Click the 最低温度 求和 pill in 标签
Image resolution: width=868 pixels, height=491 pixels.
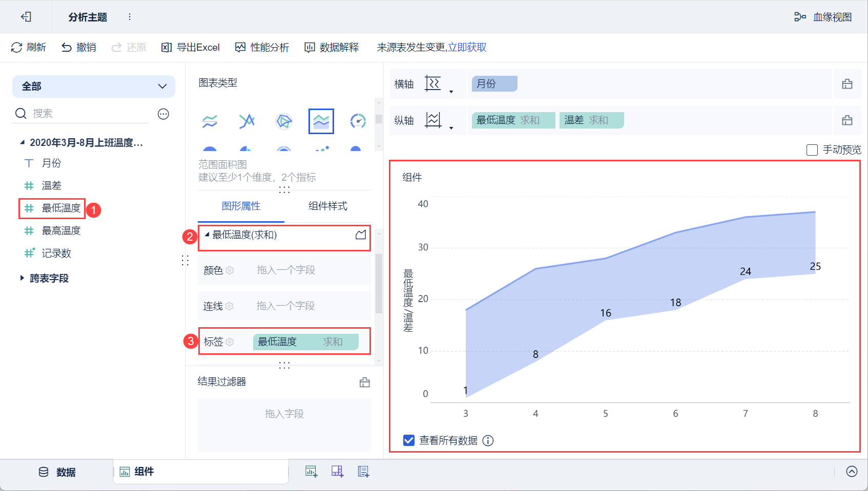point(306,341)
